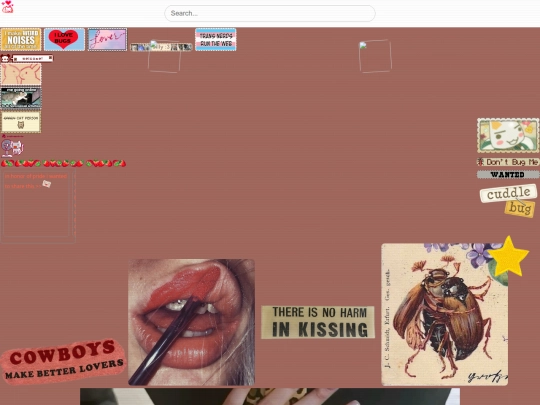Click the pixel fan and cat icon
Viewport: 540px width, 405px height.
tap(12, 148)
